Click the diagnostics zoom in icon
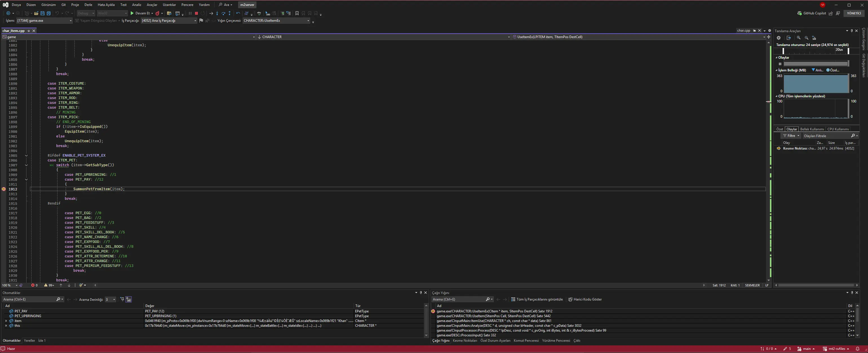The height and width of the screenshot is (353, 868). click(x=799, y=38)
